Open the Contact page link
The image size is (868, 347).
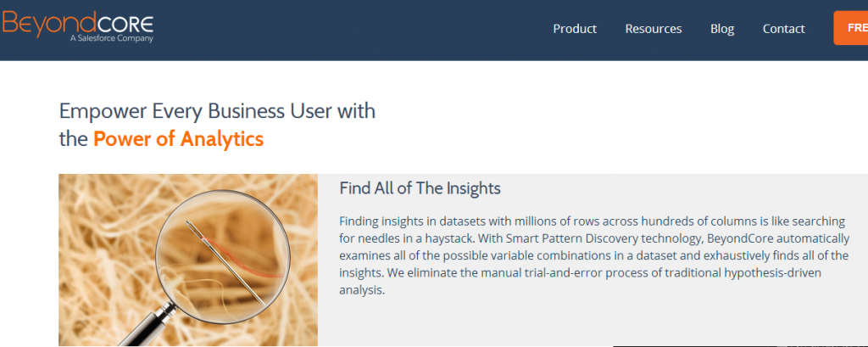point(783,29)
